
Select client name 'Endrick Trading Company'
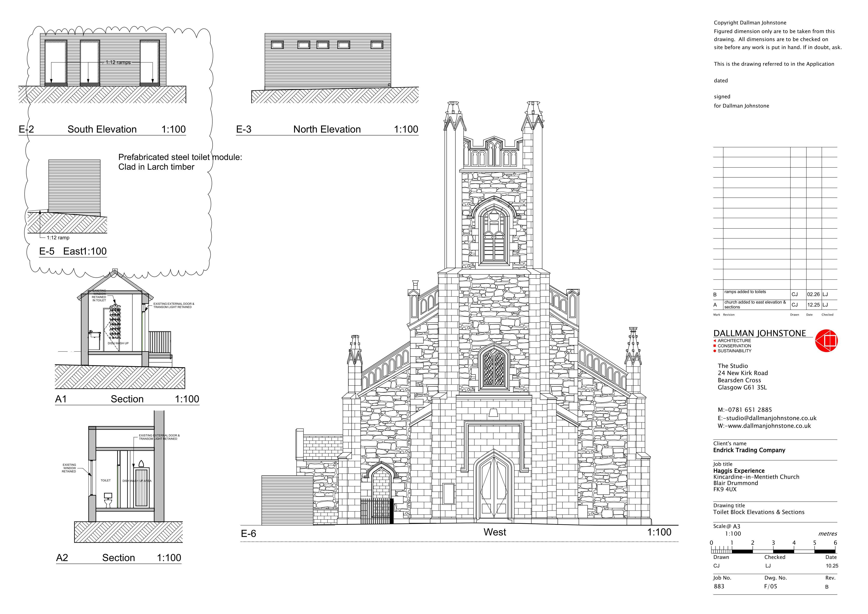click(x=749, y=450)
